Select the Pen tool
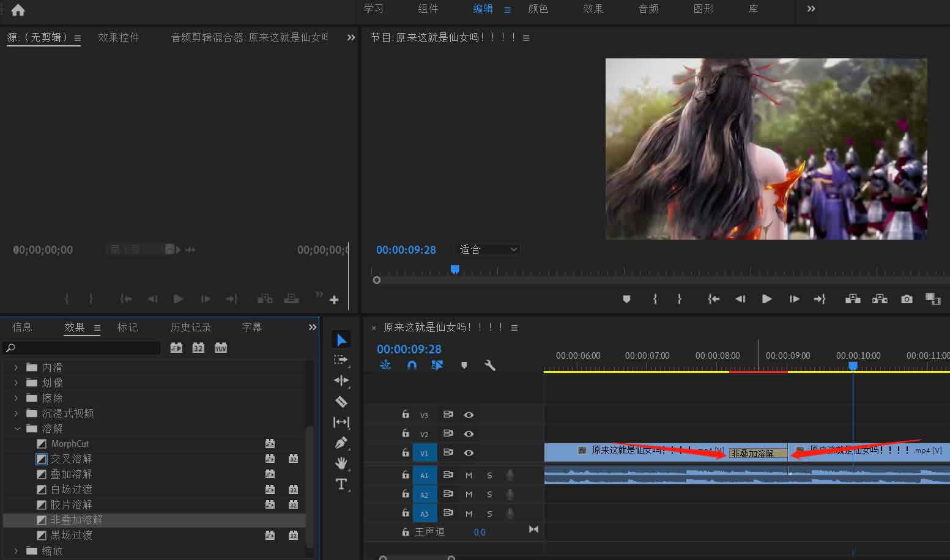The height and width of the screenshot is (560, 950). pos(341,443)
